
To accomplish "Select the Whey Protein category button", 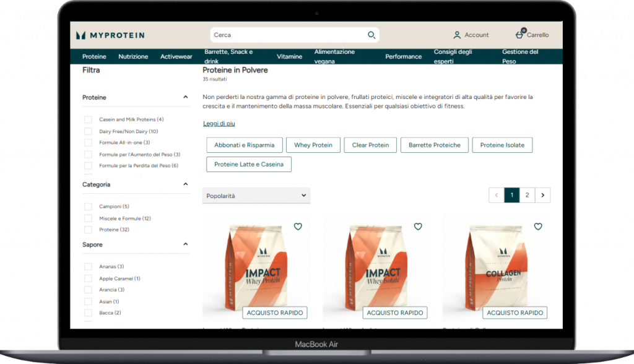I will point(313,145).
